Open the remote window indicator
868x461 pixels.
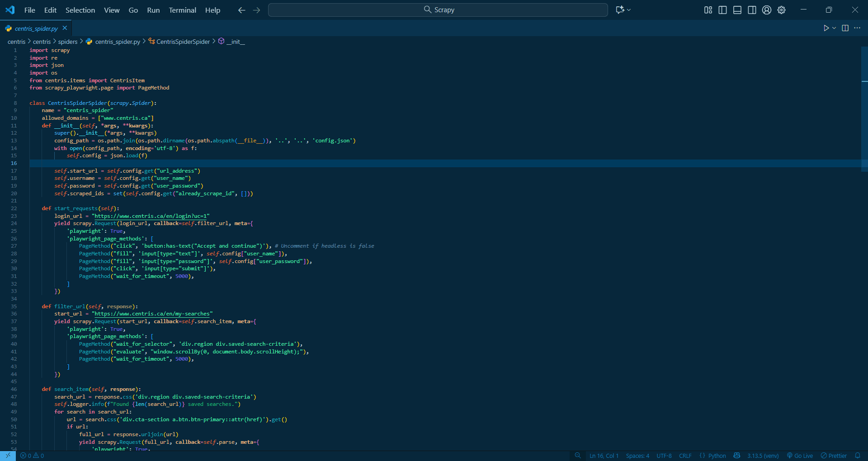[x=8, y=456]
